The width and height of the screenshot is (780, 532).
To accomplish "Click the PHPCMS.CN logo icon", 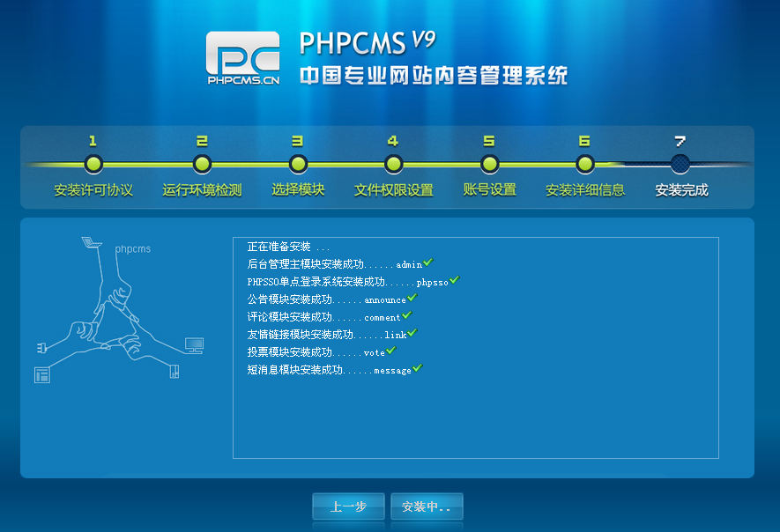I will click(x=243, y=58).
